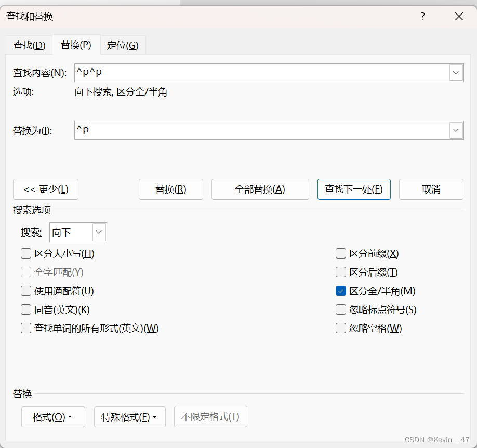Enable 区分后缀(T) checkbox

341,273
